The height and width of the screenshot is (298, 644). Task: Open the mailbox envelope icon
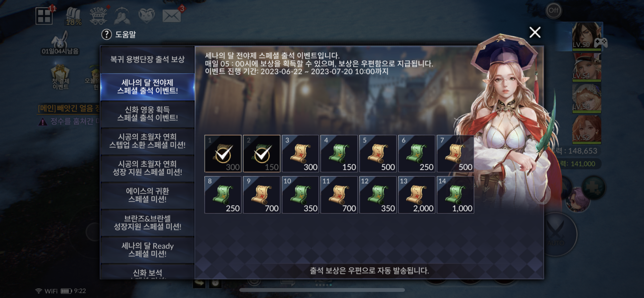pyautogui.click(x=172, y=16)
